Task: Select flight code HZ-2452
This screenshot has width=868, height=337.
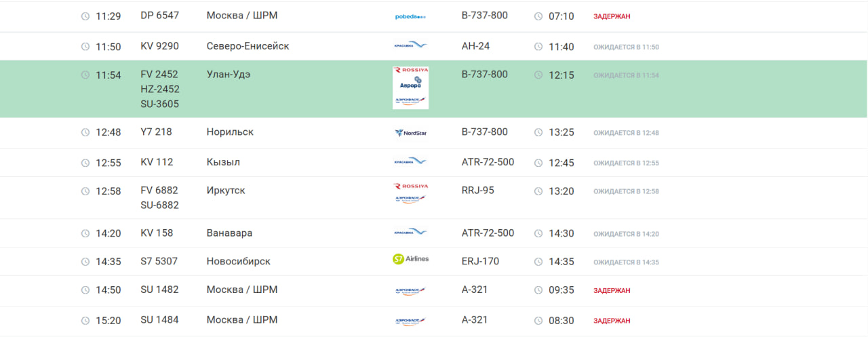Action: click(x=160, y=90)
